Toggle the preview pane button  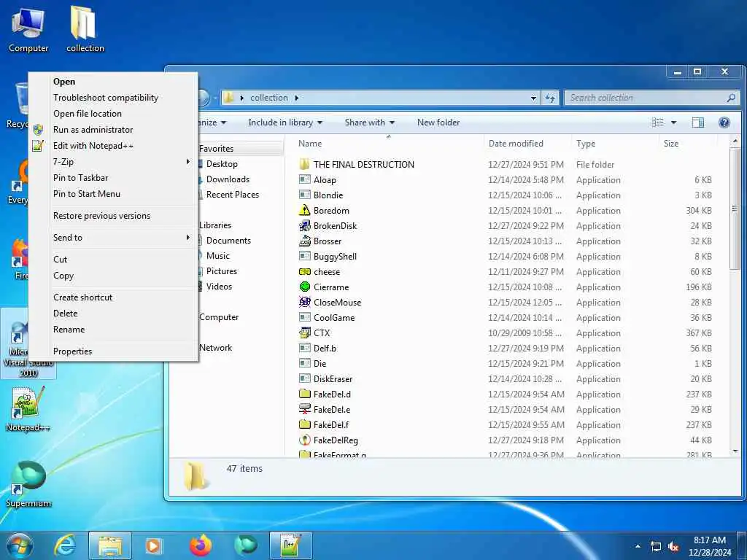pos(698,122)
